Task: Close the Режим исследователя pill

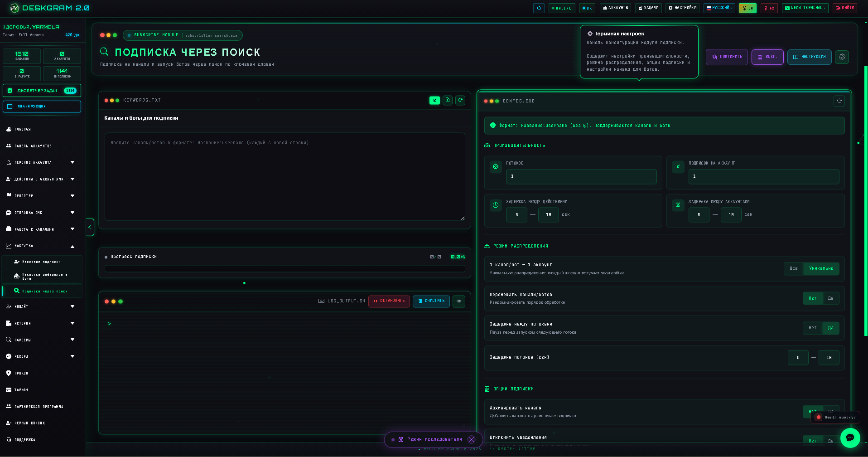Action: (x=472, y=439)
